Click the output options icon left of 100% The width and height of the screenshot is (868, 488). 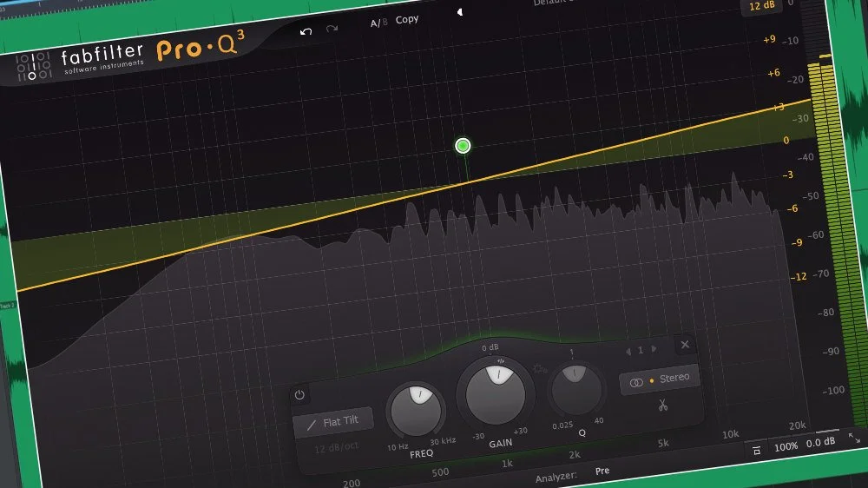(x=757, y=451)
